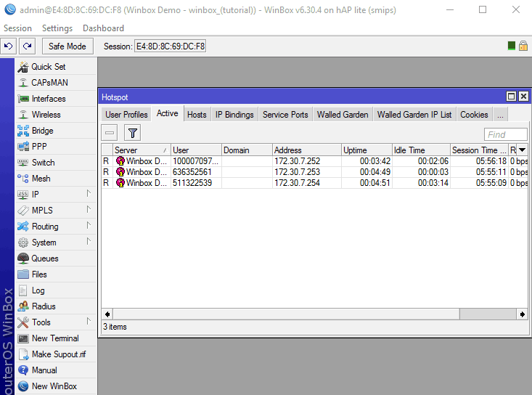
Task: Click the Undo arrow icon
Action: pyautogui.click(x=9, y=46)
